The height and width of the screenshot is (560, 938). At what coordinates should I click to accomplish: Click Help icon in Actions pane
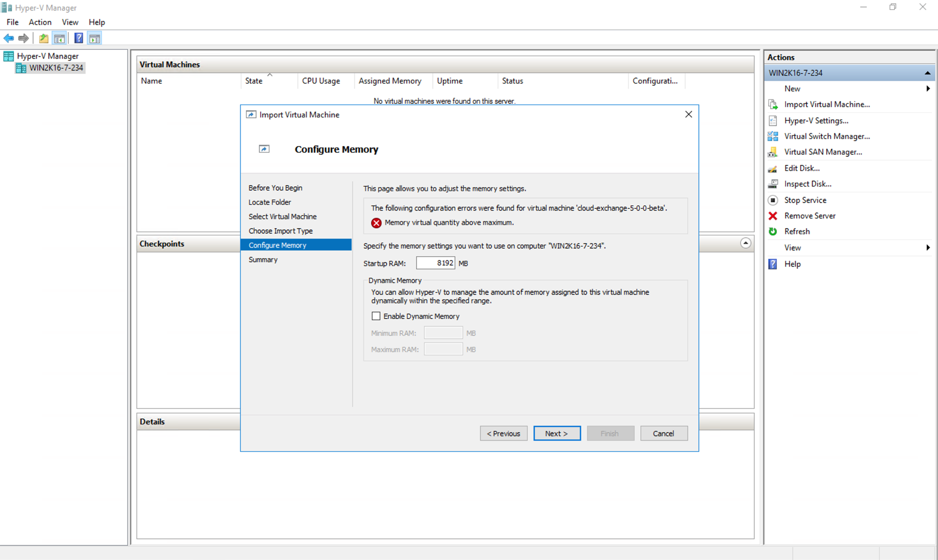pyautogui.click(x=773, y=264)
